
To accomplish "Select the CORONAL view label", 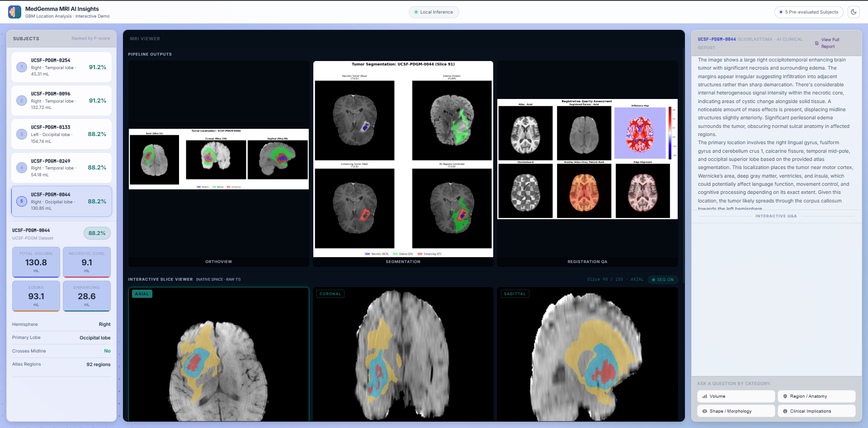I will click(x=330, y=294).
